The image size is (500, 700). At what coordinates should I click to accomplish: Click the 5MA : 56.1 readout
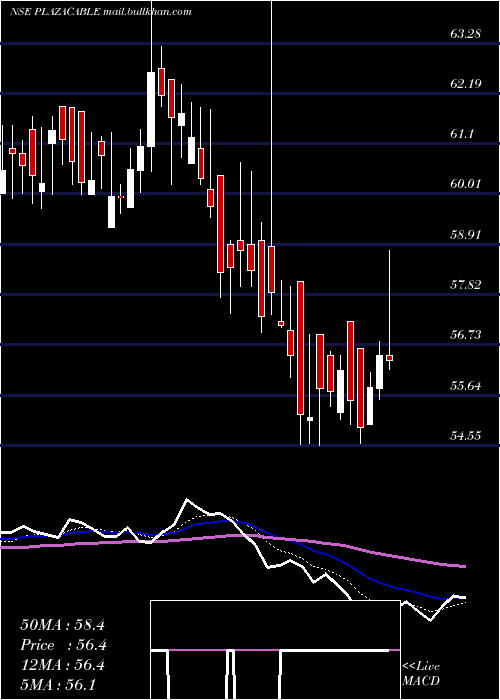pyautogui.click(x=58, y=684)
